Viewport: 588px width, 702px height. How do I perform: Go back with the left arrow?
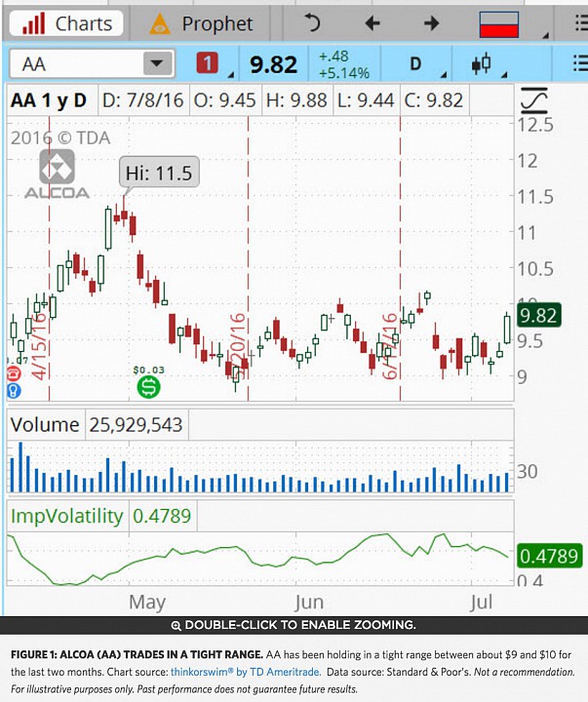point(372,22)
